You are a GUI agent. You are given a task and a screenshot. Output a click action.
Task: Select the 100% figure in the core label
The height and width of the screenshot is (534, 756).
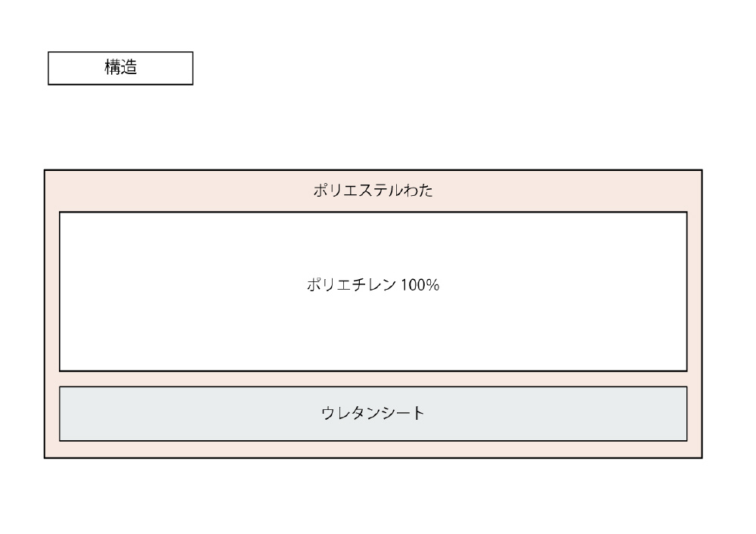[420, 285]
